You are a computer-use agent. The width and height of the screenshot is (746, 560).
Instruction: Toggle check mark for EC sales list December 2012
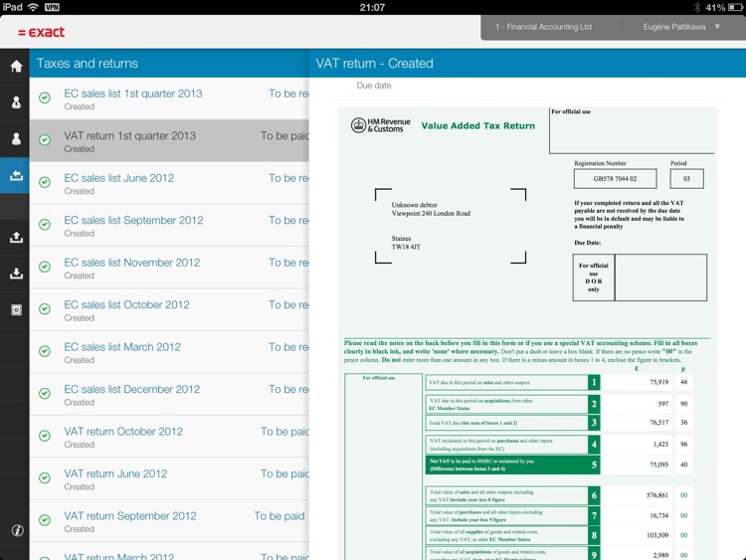45,394
